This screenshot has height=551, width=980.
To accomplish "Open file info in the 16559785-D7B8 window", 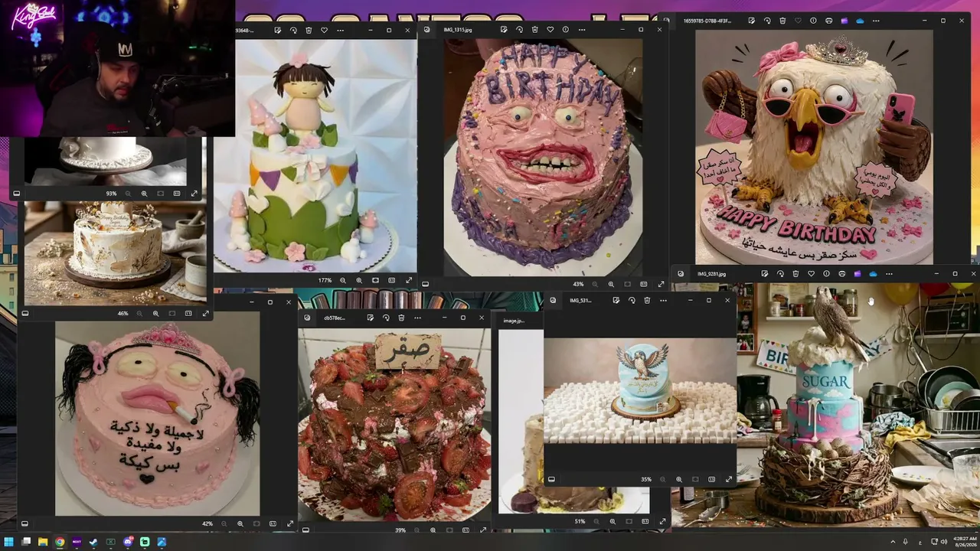I will coord(813,21).
